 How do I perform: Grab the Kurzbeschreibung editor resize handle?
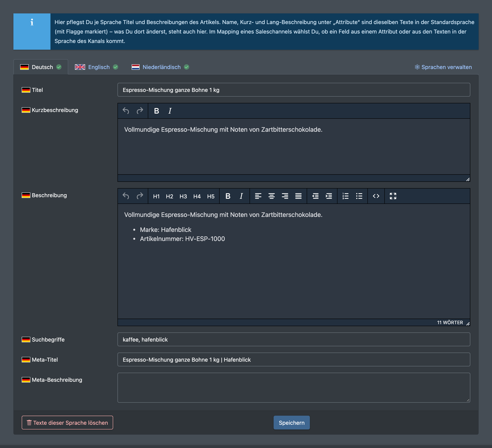[x=468, y=179]
